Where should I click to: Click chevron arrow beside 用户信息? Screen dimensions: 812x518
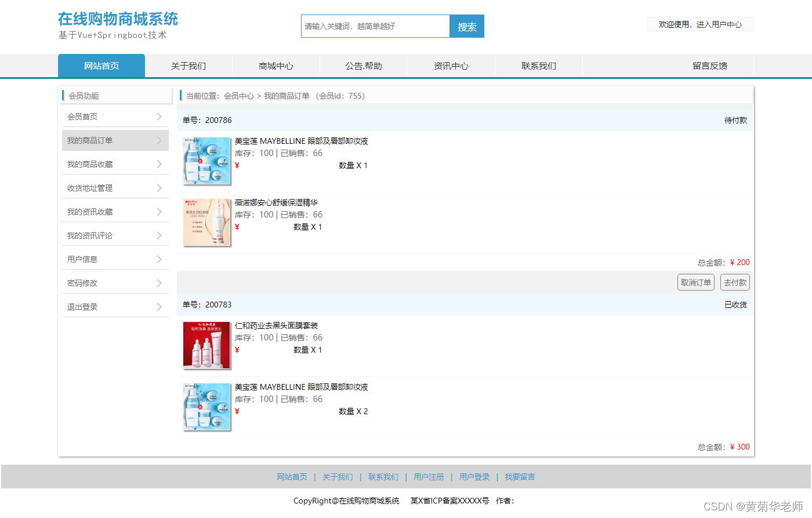point(159,259)
